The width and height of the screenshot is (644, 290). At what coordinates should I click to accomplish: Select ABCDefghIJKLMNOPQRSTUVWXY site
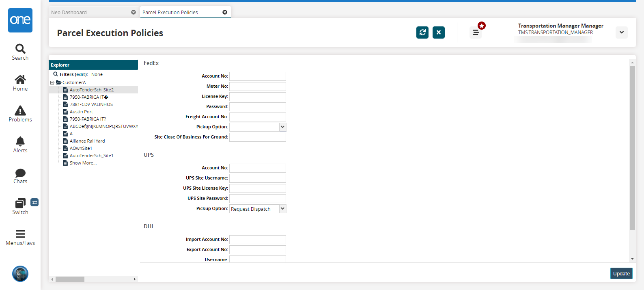pos(104,126)
